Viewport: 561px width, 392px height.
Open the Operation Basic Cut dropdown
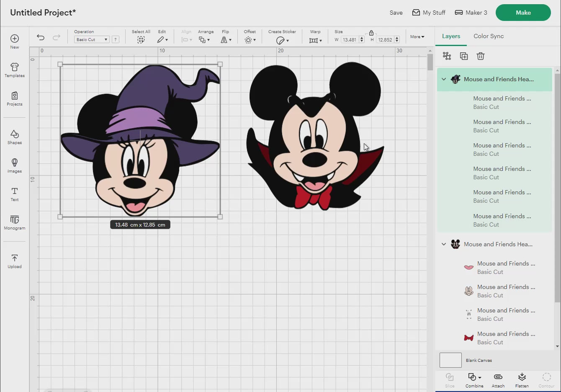(x=92, y=39)
